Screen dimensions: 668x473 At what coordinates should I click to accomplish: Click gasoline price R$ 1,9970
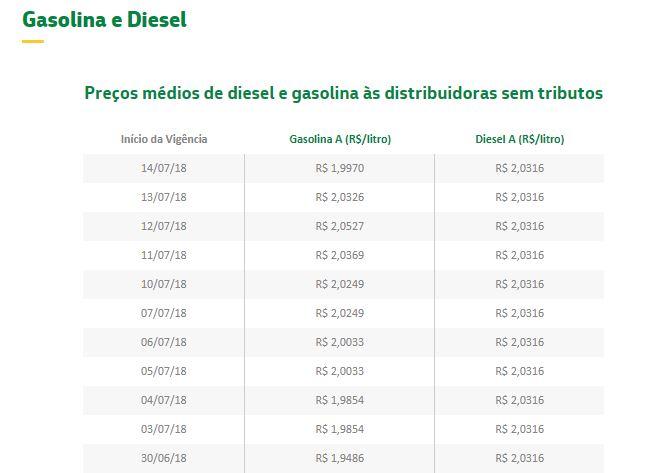[339, 168]
